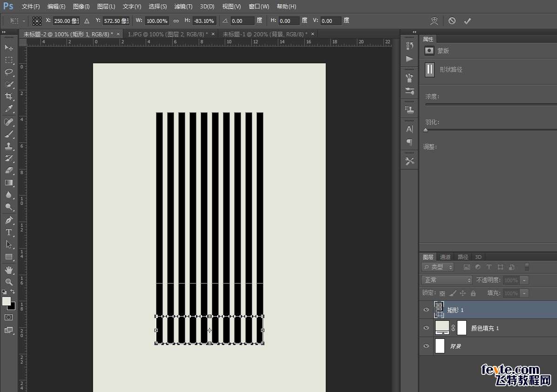This screenshot has height=392, width=557.
Task: Pick the Horizontal Type tool
Action: [9, 232]
